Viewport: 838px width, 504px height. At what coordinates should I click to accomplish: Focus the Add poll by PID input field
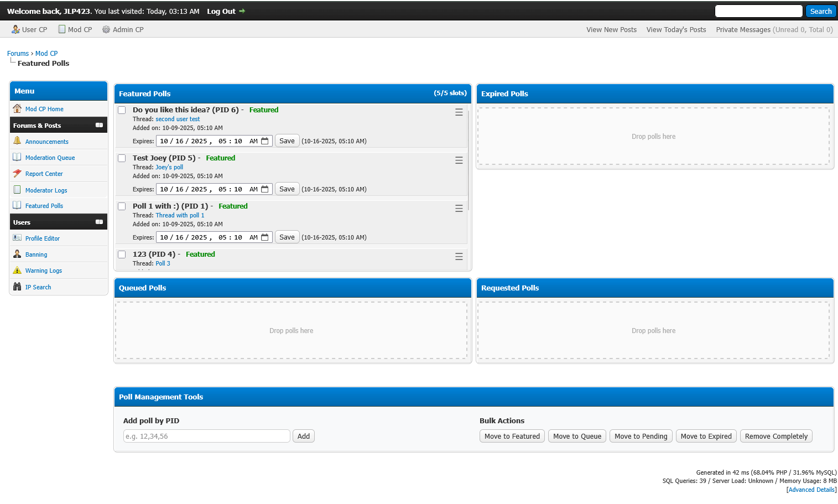point(206,437)
